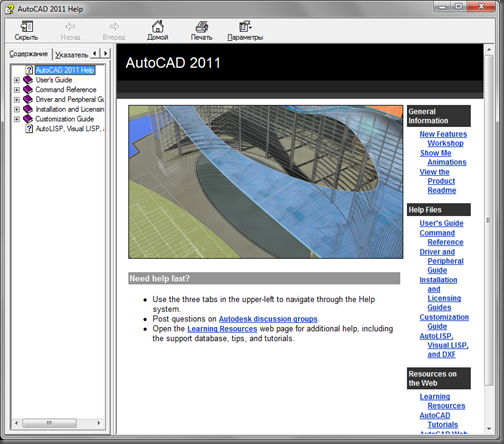
Task: Click main page scroll down arrow
Action: click(489, 429)
